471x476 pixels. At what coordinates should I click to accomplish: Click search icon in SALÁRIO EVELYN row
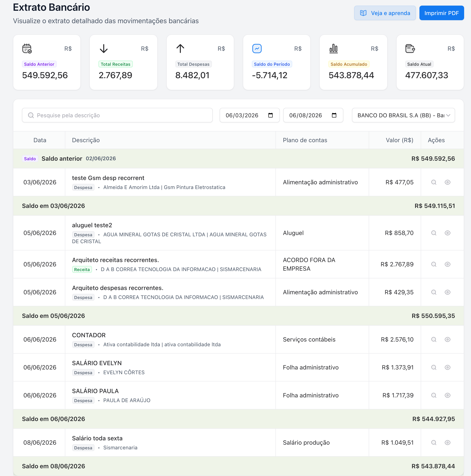click(x=434, y=367)
